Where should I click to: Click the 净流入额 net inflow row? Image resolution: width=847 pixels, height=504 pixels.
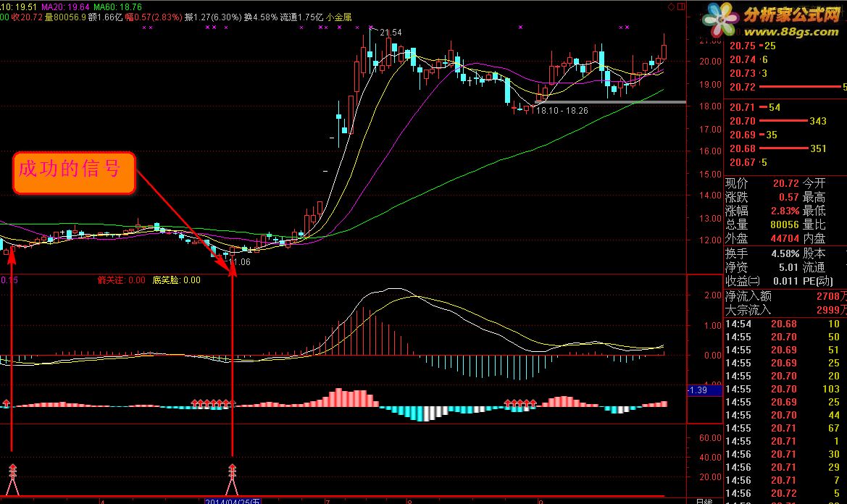785,296
